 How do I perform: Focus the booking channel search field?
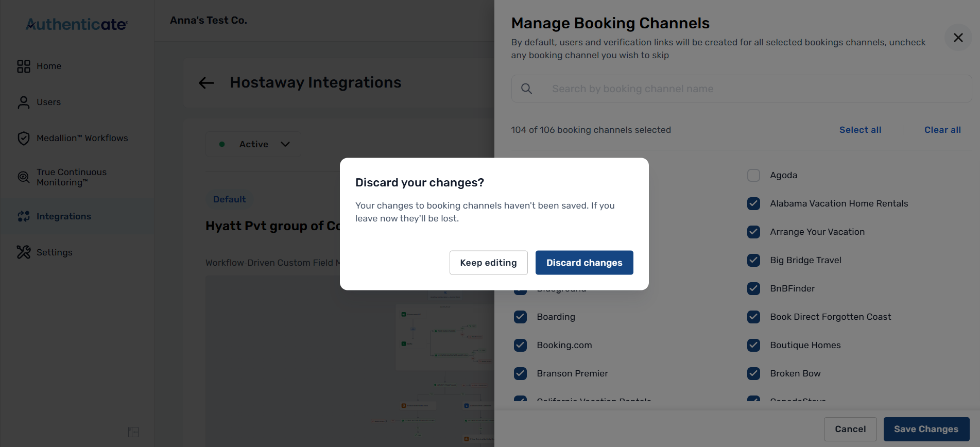tap(742, 89)
